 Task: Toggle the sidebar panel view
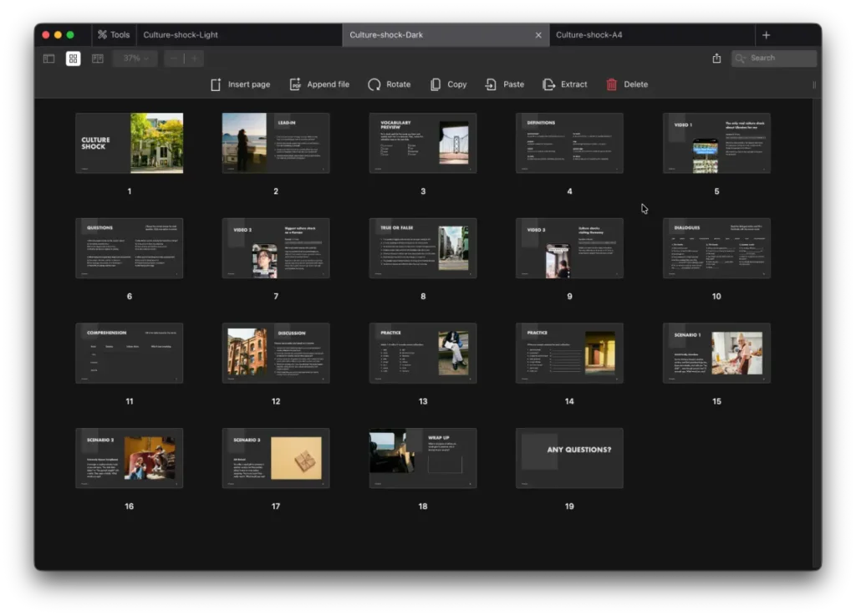tap(49, 59)
